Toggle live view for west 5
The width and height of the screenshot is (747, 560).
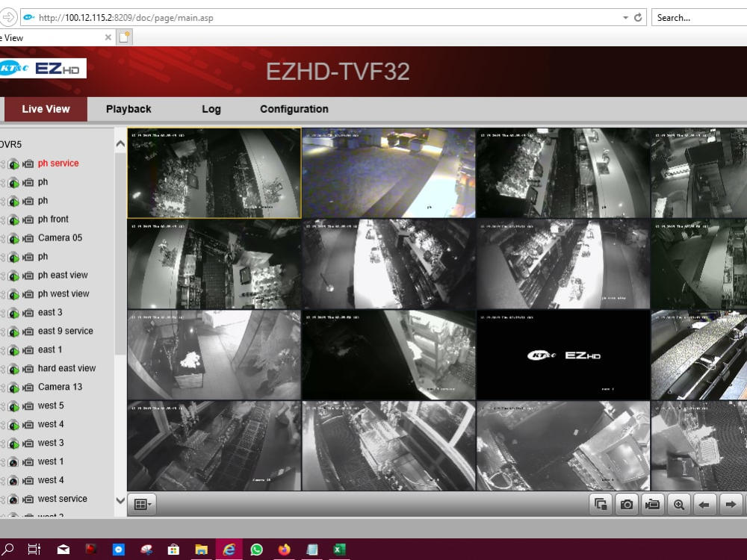[13, 407]
